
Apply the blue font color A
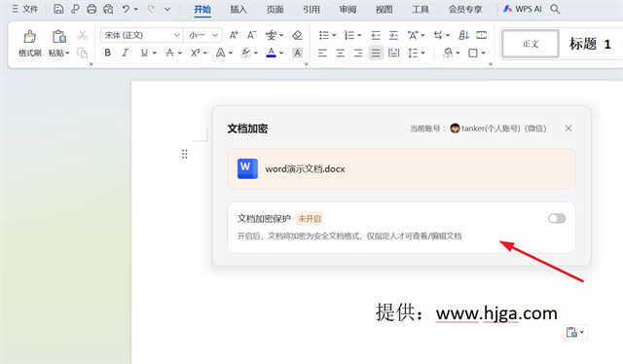[272, 53]
